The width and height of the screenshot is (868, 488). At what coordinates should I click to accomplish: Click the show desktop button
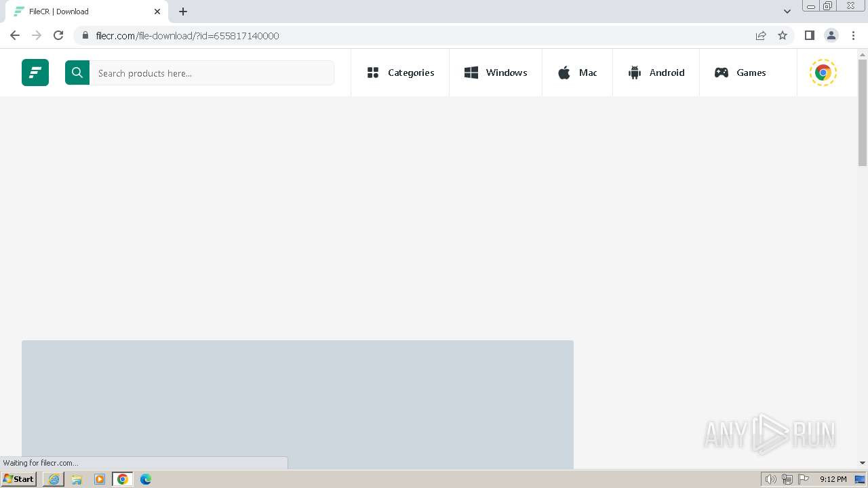[x=860, y=479]
